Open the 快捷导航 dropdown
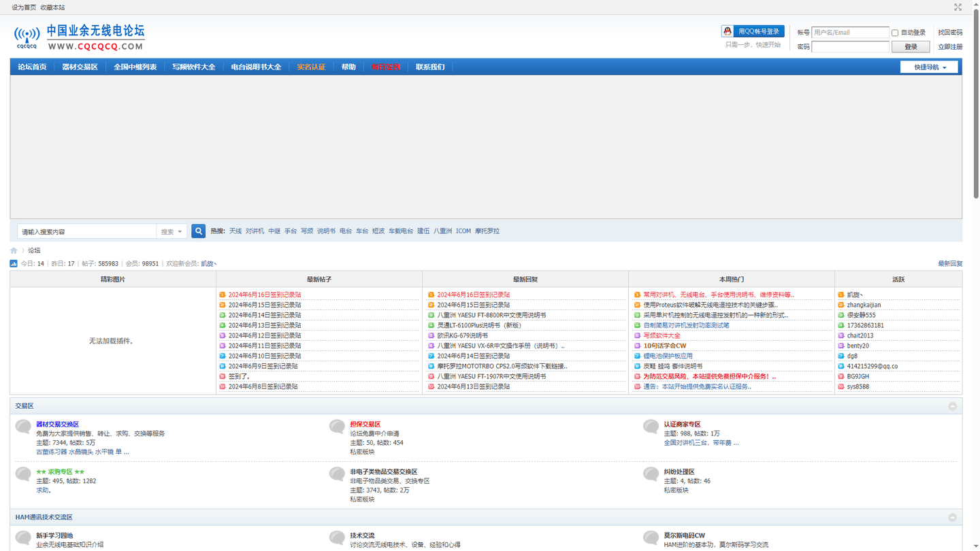Viewport: 980px width, 551px height. [x=929, y=67]
